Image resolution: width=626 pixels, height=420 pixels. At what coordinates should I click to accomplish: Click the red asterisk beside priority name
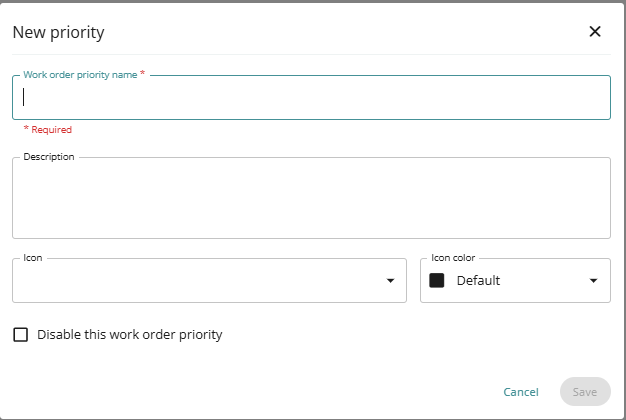142,74
